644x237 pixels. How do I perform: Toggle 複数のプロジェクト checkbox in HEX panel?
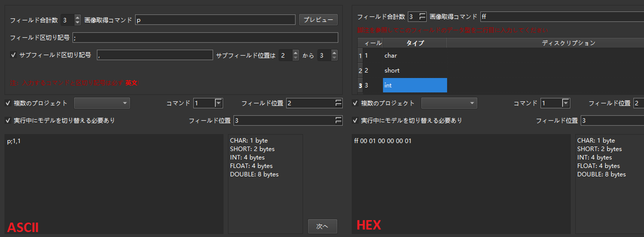(355, 103)
